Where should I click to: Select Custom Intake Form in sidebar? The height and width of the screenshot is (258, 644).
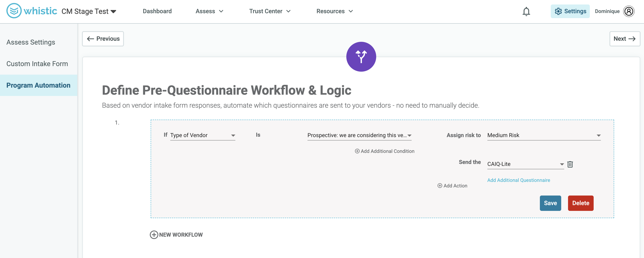click(x=39, y=64)
